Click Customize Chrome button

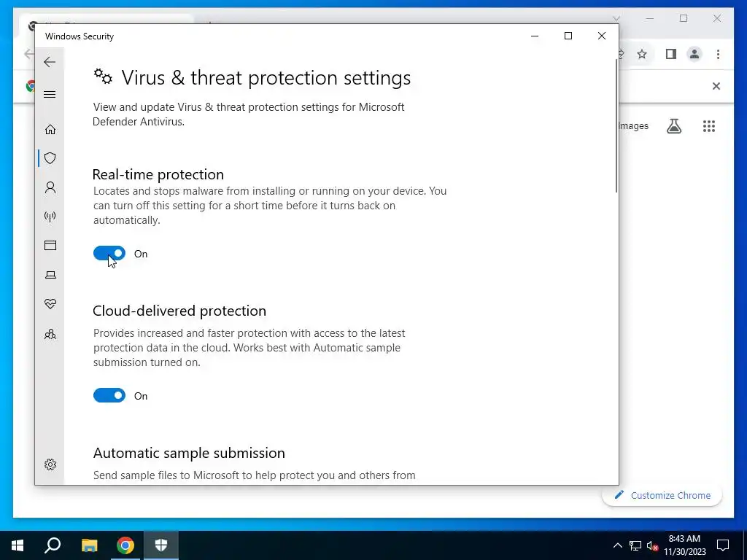click(662, 495)
